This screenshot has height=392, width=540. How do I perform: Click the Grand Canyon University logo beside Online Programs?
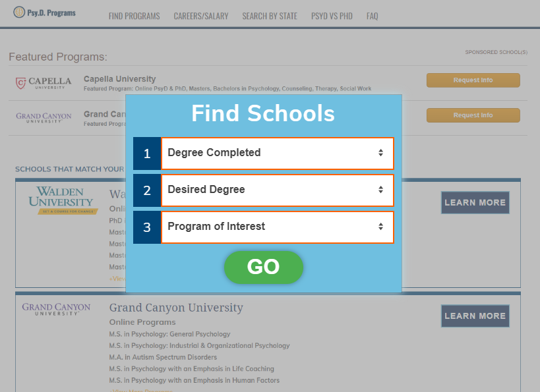coord(56,309)
